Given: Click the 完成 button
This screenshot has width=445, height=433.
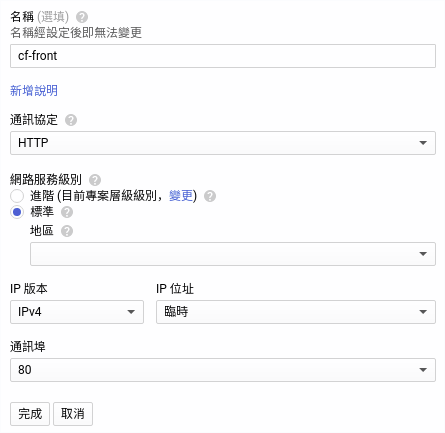Looking at the screenshot, I should (x=30, y=414).
